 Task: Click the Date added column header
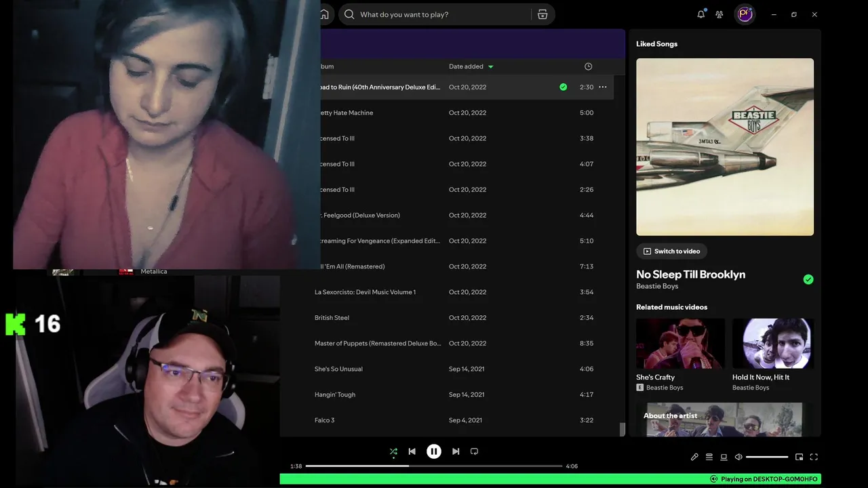click(466, 66)
